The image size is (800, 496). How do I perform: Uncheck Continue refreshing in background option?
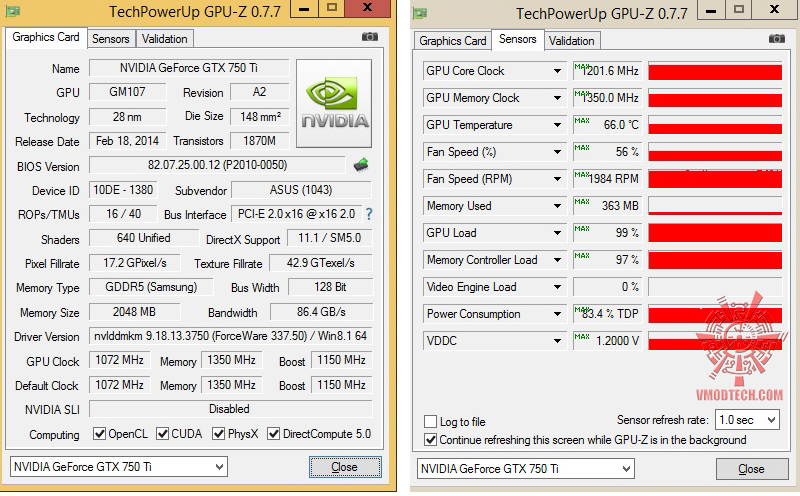point(431,440)
